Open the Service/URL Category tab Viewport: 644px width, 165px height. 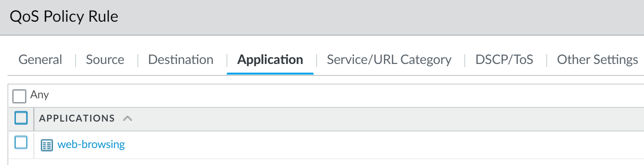(x=389, y=60)
